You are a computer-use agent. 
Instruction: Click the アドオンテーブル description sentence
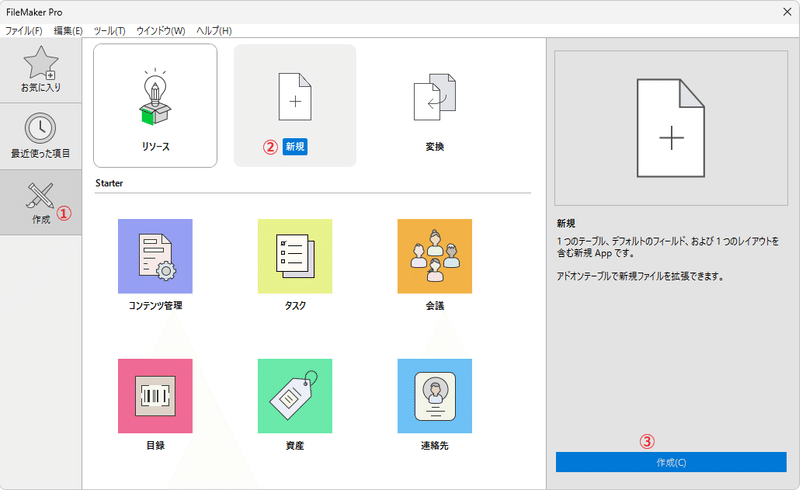[x=640, y=277]
